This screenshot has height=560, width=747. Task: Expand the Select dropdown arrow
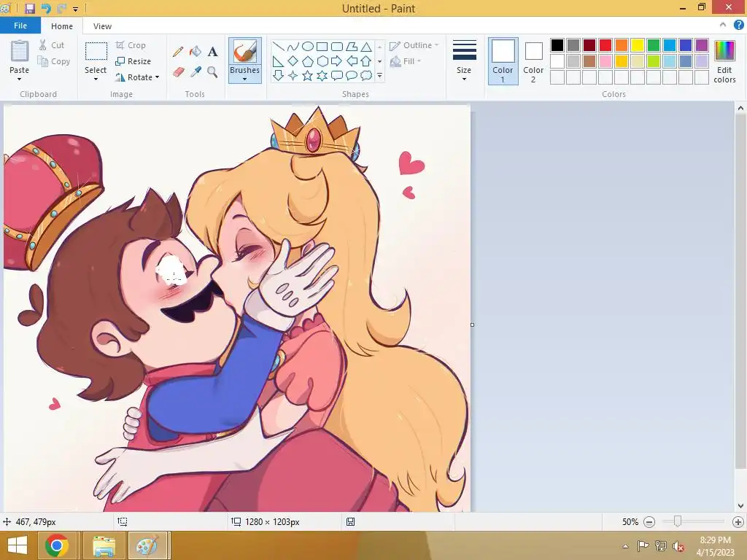pos(96,79)
